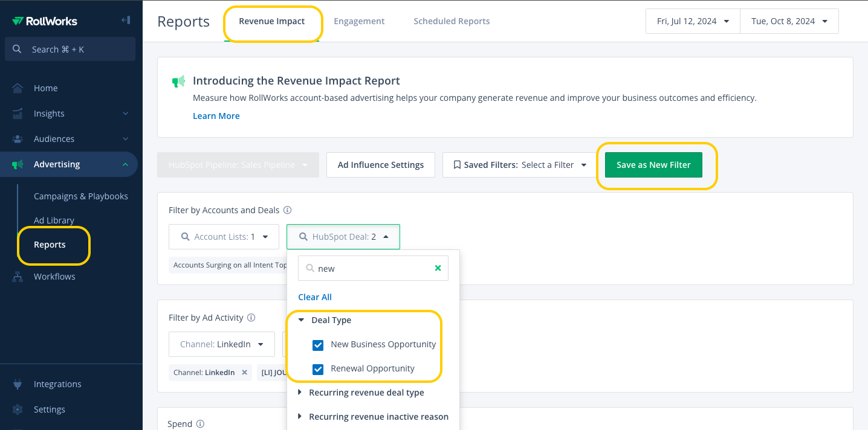Go to Ad Library
Image resolution: width=868 pixels, height=430 pixels.
(x=54, y=220)
